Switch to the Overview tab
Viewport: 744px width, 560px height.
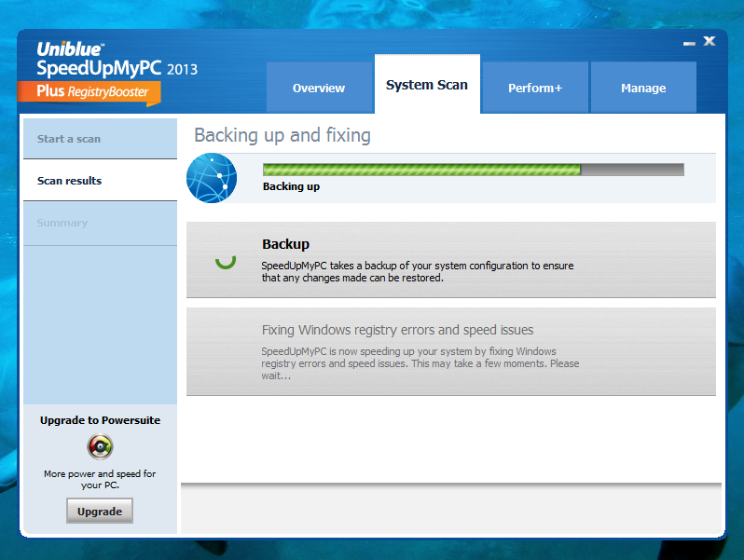coord(319,89)
